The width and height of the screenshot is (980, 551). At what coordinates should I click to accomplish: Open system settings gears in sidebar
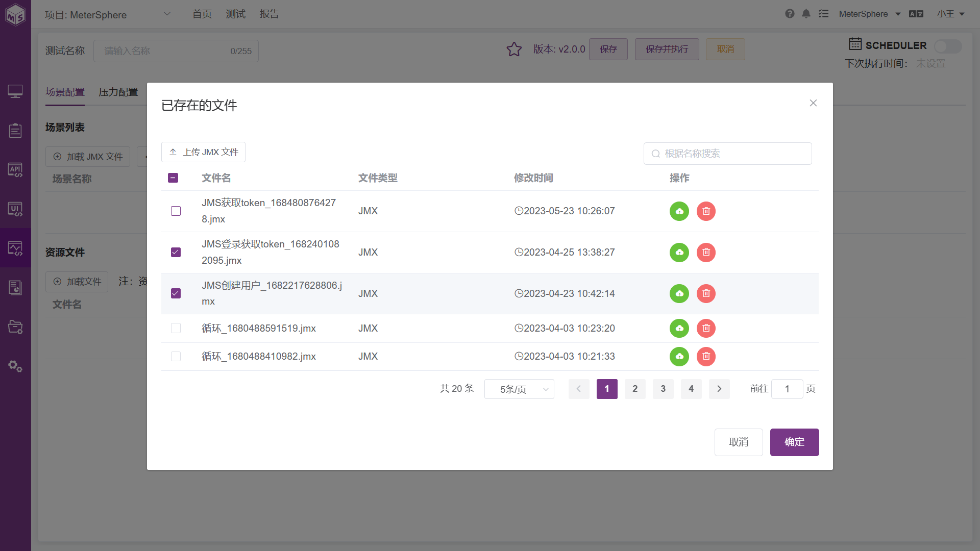(x=15, y=366)
